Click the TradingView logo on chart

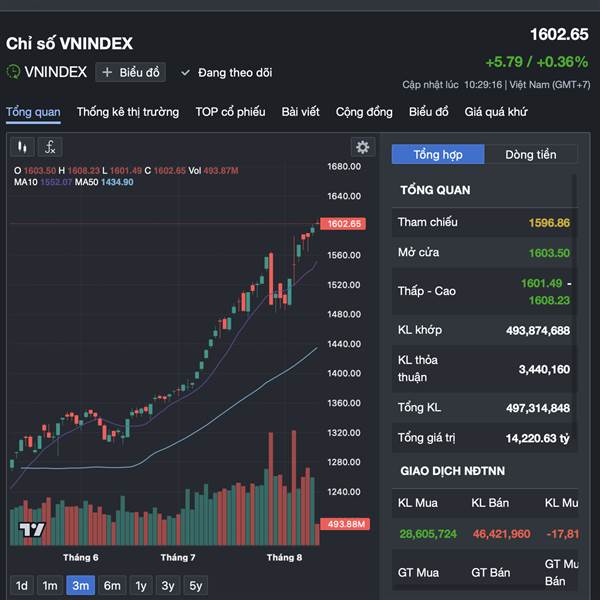[32, 530]
